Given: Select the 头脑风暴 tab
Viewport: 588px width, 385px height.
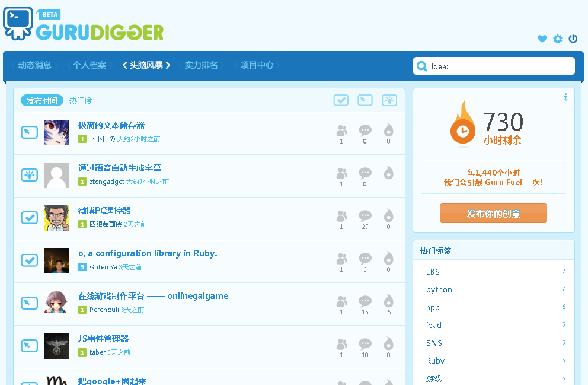Looking at the screenshot, I should pos(146,65).
